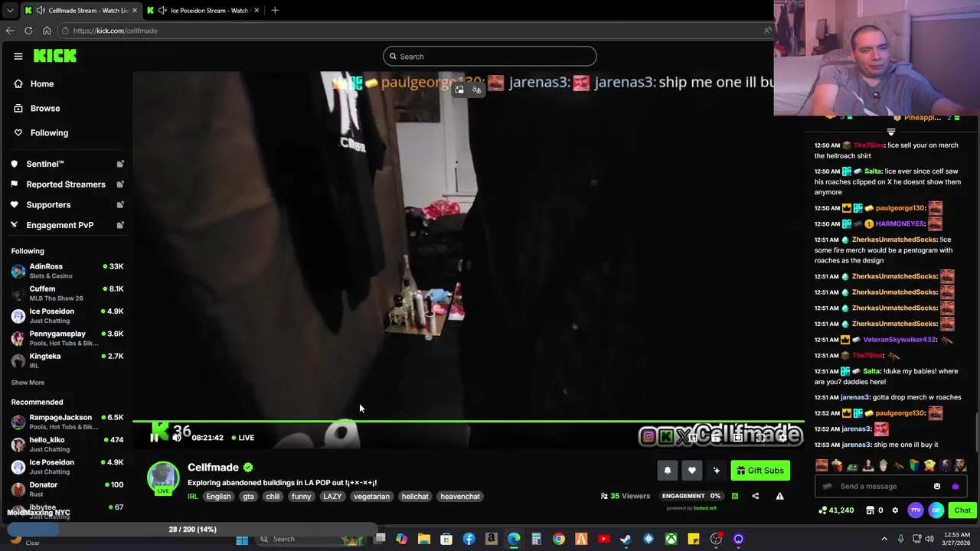Open Steam from taskbar
This screenshot has height=551, width=980.
tap(626, 540)
